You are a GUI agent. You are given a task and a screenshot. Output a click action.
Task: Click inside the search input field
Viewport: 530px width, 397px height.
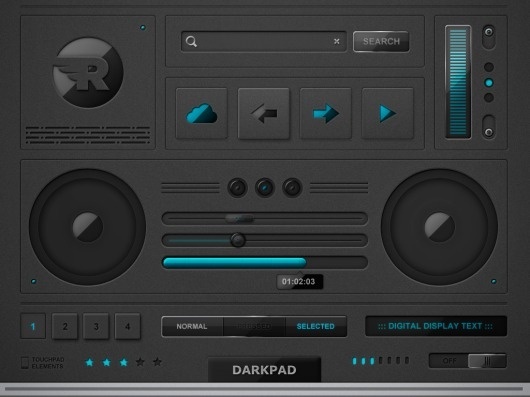click(x=264, y=42)
